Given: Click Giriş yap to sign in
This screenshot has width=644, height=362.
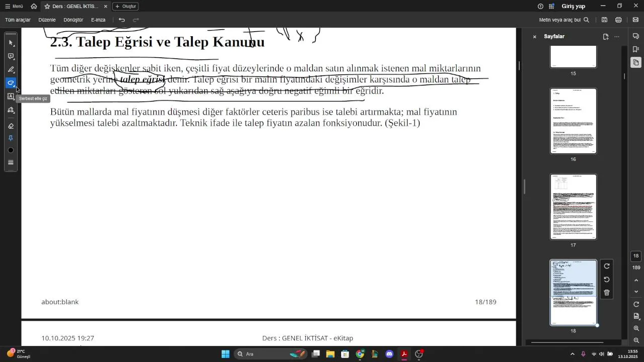Looking at the screenshot, I should pos(574,7).
